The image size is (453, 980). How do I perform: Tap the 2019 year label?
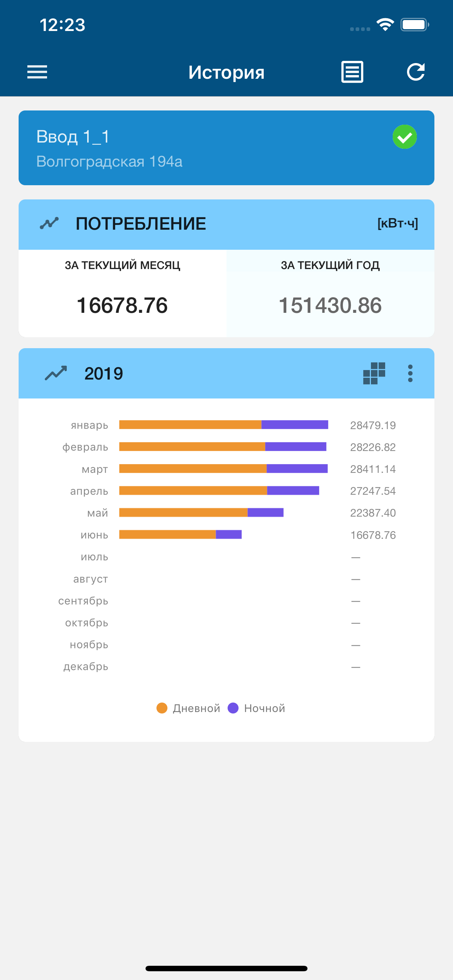(x=104, y=374)
